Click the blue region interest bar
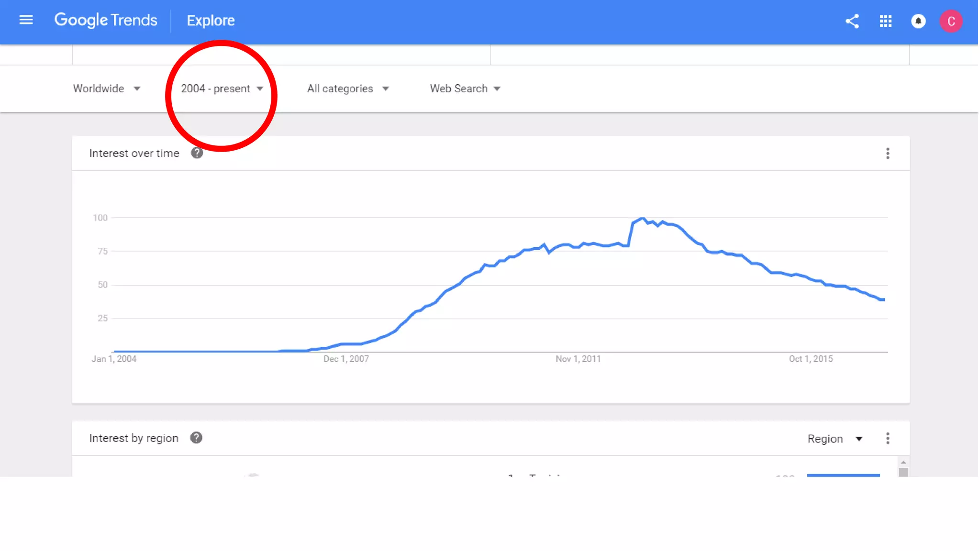 [843, 475]
